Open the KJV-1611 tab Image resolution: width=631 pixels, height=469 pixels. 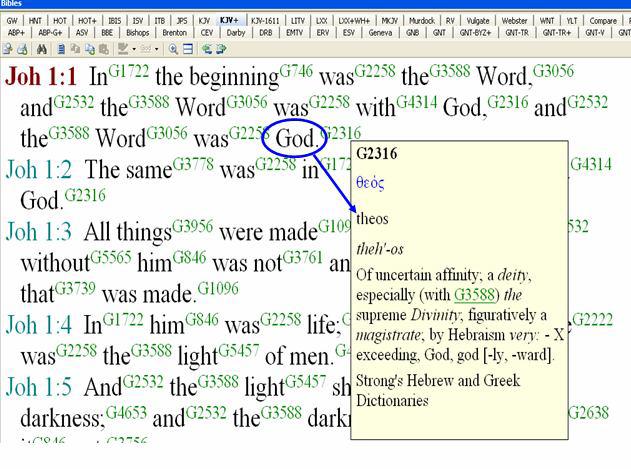coord(264,21)
